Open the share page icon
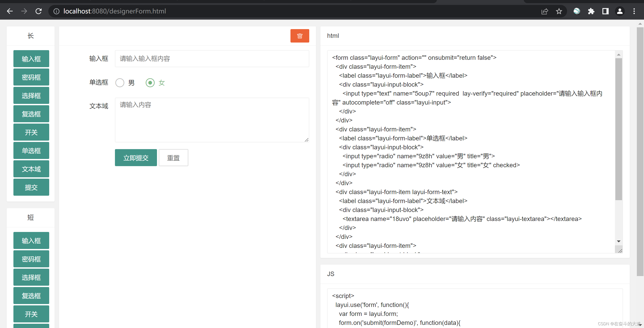This screenshot has height=328, width=644. pyautogui.click(x=545, y=11)
